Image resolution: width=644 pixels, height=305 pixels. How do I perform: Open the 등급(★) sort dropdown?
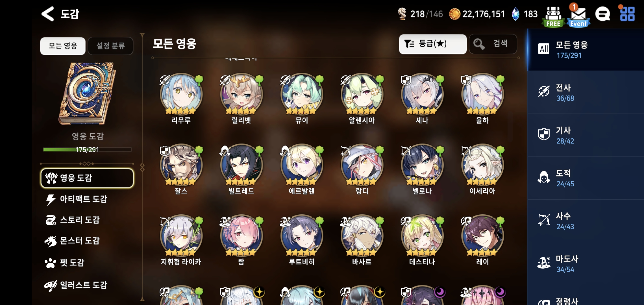pyautogui.click(x=432, y=44)
